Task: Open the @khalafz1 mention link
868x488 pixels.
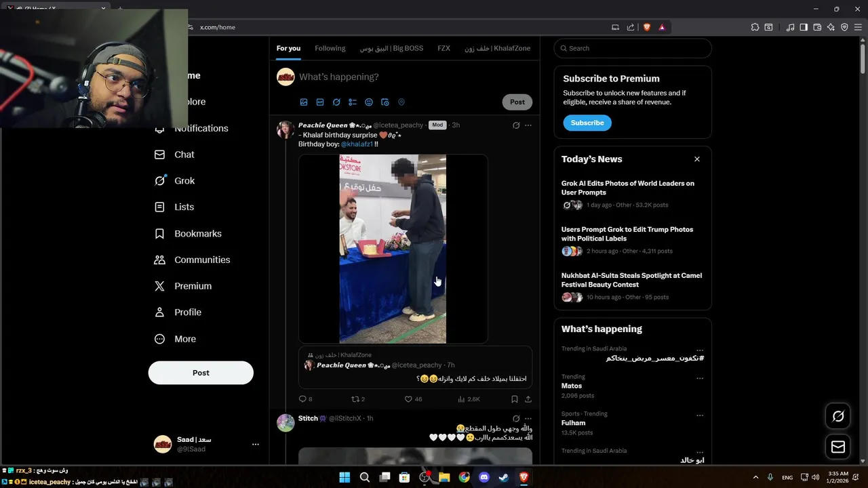Action: coord(357,144)
